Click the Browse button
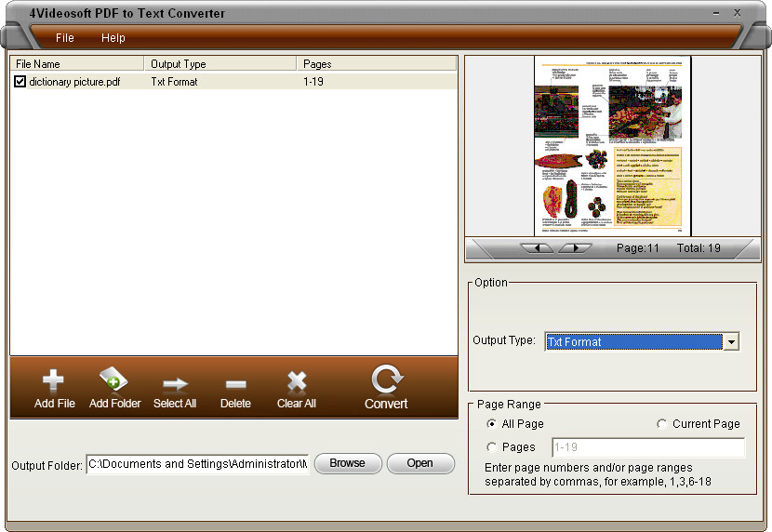 coord(347,463)
